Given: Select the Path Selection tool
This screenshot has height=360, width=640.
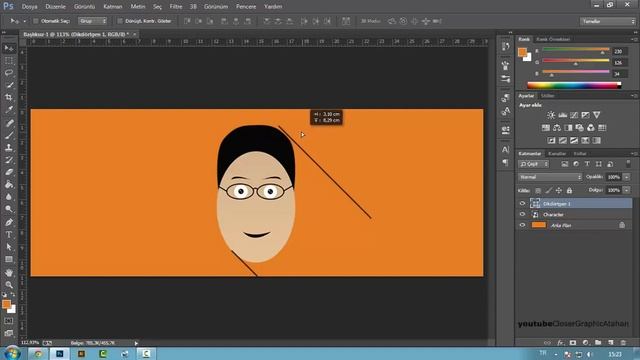Looking at the screenshot, I should (x=9, y=247).
